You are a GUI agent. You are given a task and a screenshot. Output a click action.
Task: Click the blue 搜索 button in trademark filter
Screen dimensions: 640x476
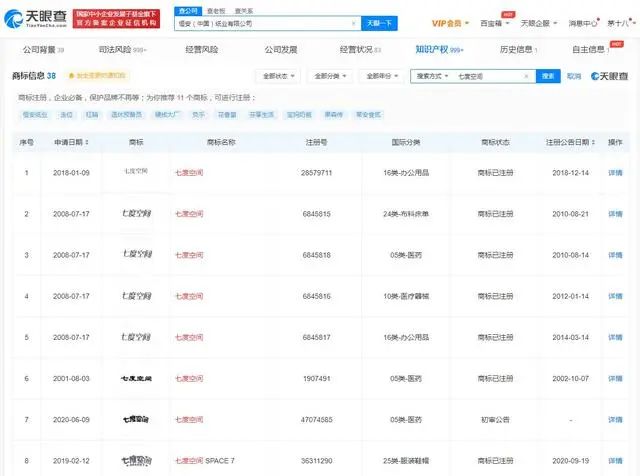(x=549, y=76)
